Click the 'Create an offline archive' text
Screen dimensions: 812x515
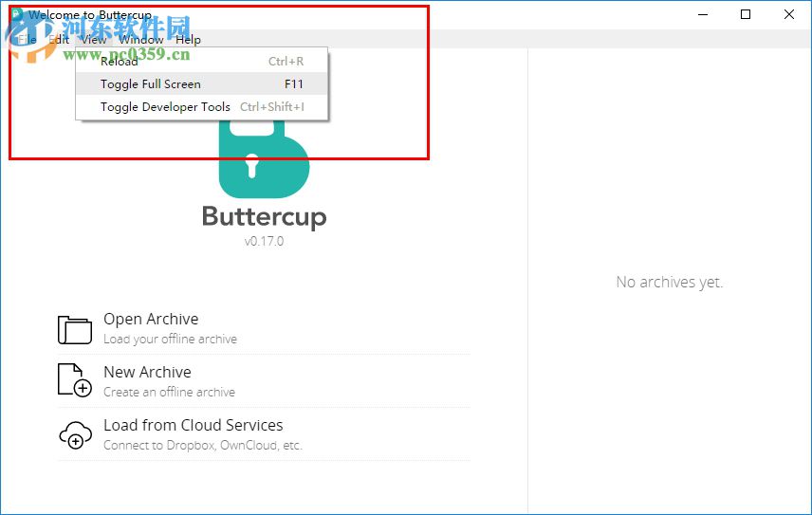coord(170,392)
